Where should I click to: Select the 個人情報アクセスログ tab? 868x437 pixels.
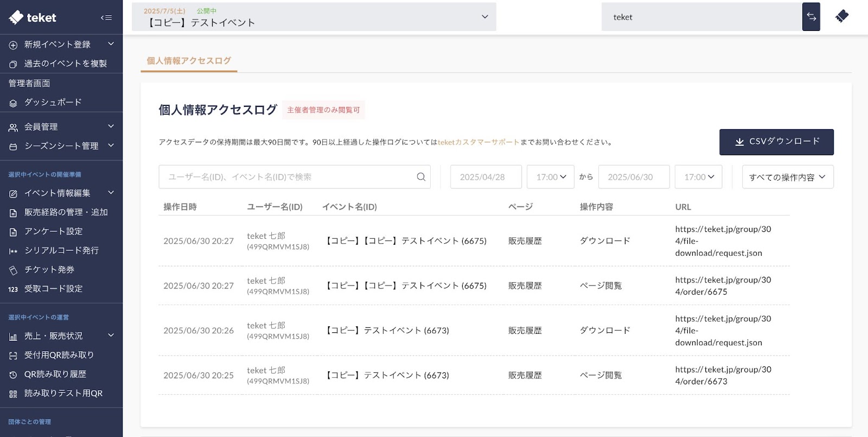click(x=189, y=61)
